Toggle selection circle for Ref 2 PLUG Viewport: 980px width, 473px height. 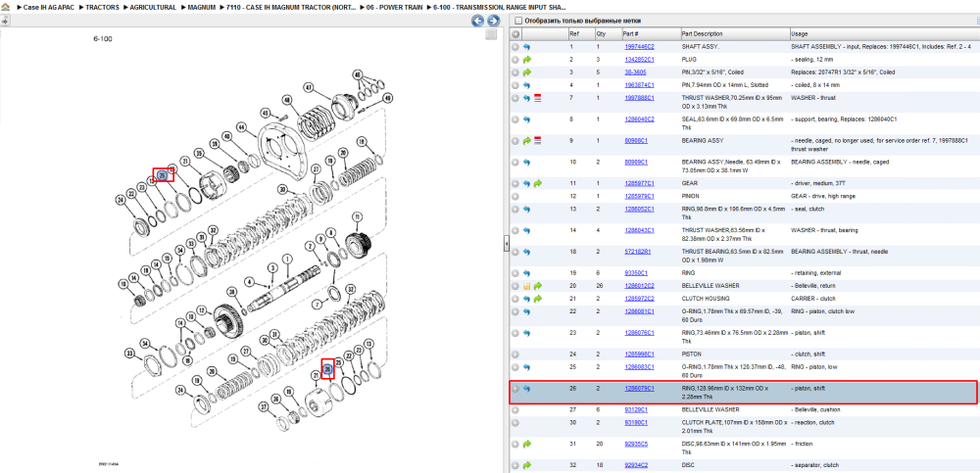515,60
